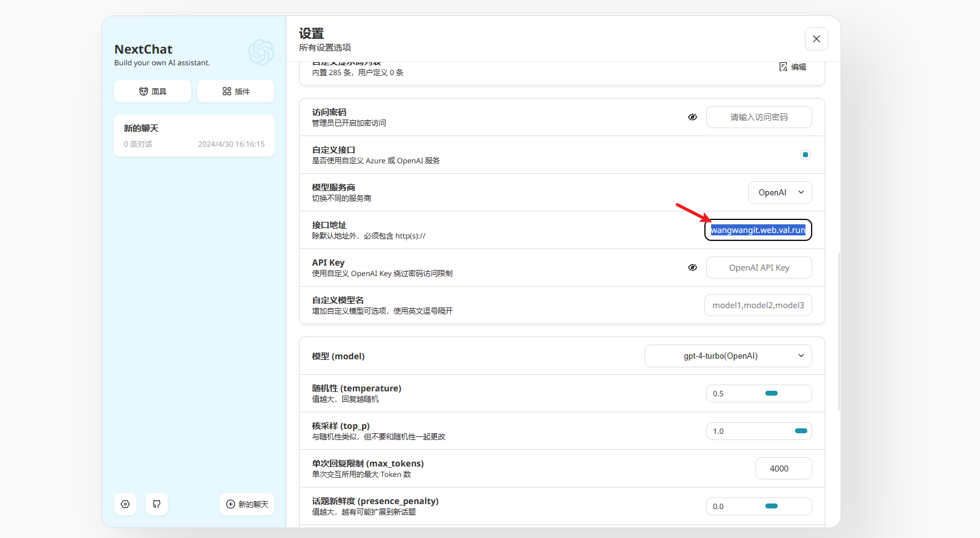
Task: Adjust the temperature slider
Action: pyautogui.click(x=772, y=393)
